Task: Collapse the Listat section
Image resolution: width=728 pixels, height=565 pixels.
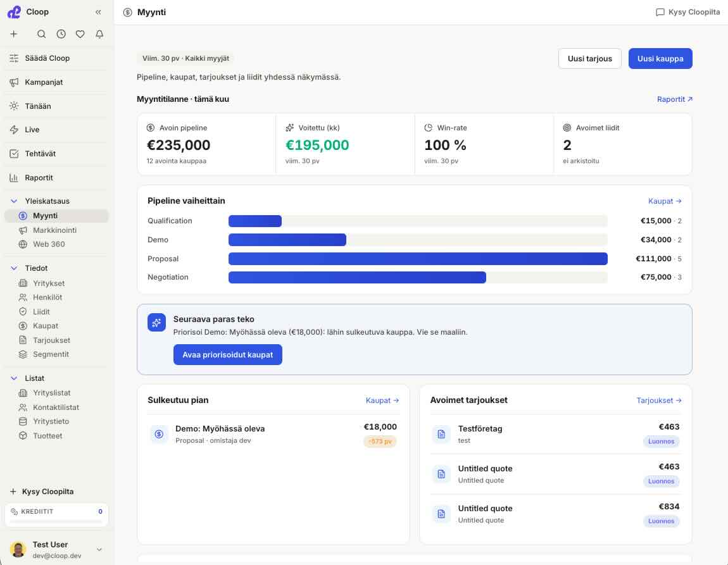Action: tap(14, 378)
